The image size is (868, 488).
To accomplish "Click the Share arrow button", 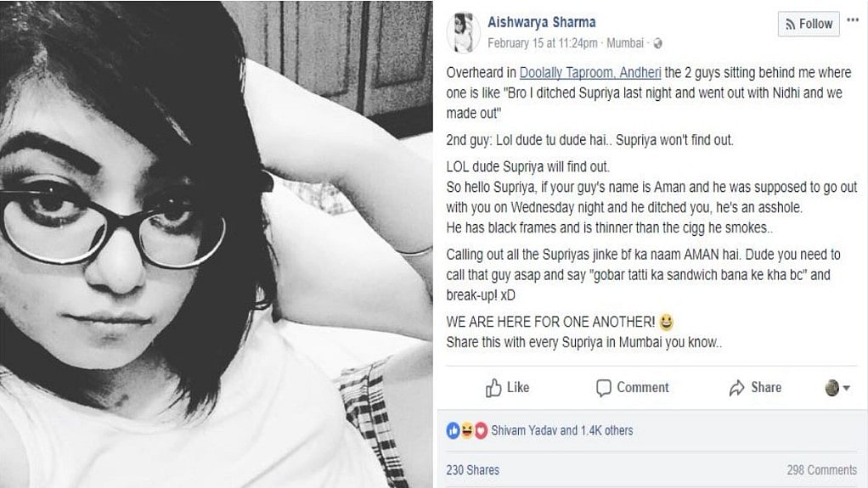I will tap(755, 388).
